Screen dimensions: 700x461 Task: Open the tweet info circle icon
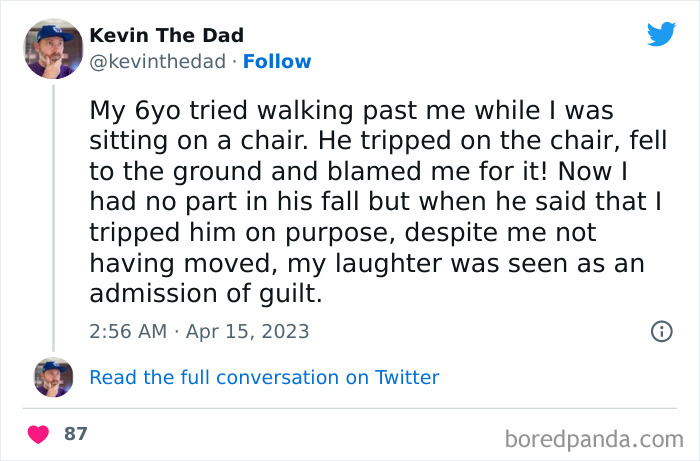[661, 331]
